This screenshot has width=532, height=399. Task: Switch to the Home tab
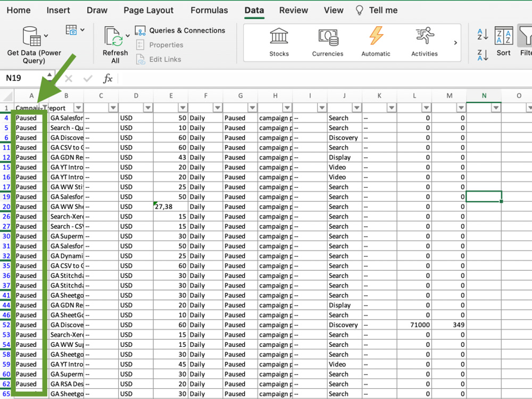point(19,10)
